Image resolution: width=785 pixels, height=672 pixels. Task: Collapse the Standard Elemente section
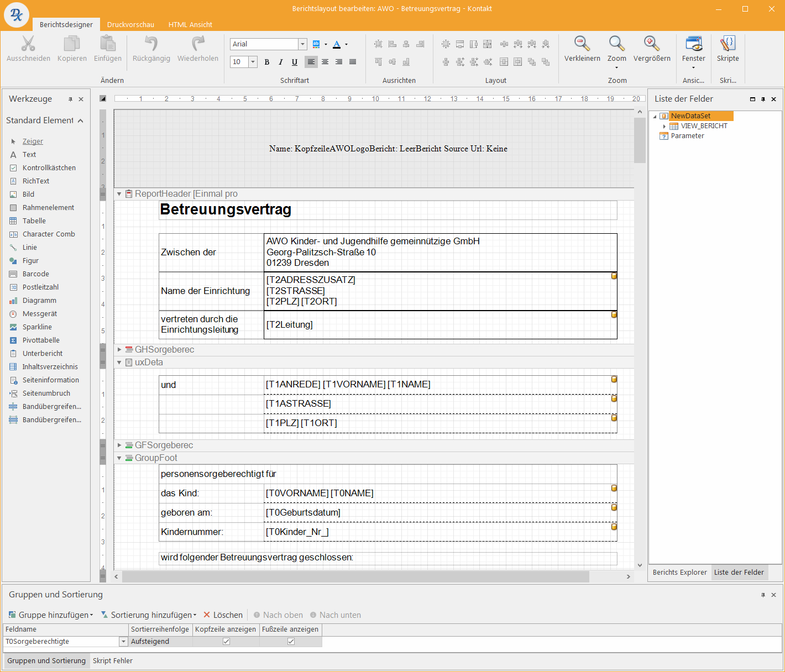pos(81,120)
